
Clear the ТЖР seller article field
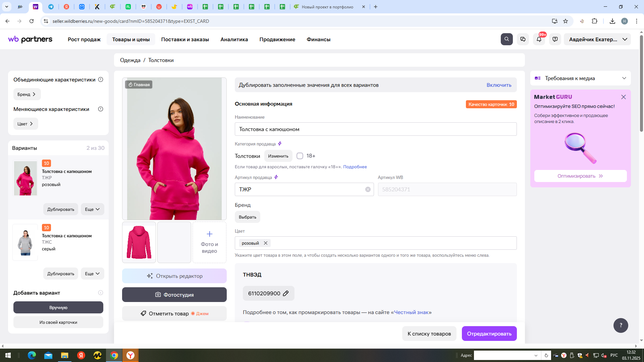pyautogui.click(x=368, y=189)
